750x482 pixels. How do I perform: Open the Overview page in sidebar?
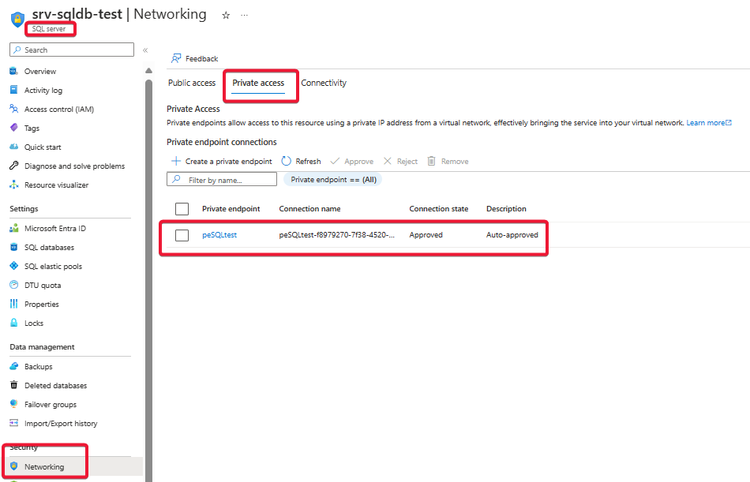point(40,71)
